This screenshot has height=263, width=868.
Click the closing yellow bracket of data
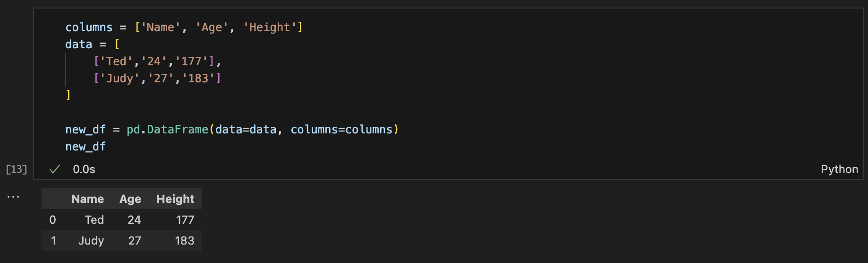tap(68, 96)
